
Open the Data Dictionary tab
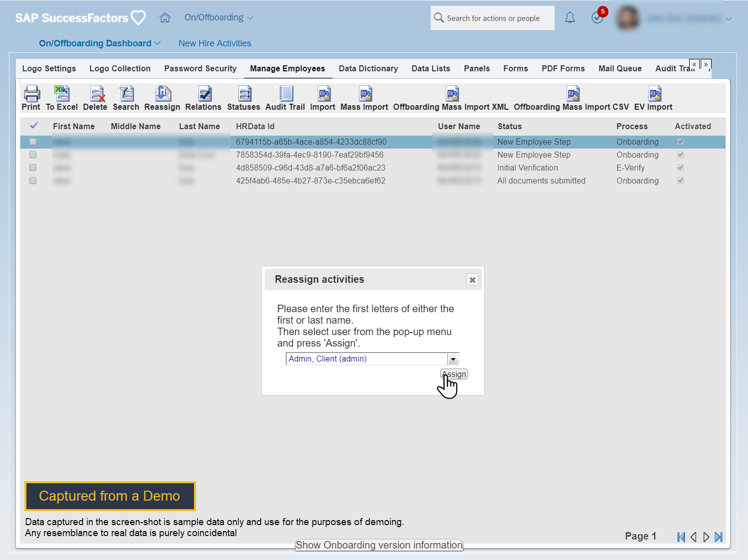coord(369,68)
